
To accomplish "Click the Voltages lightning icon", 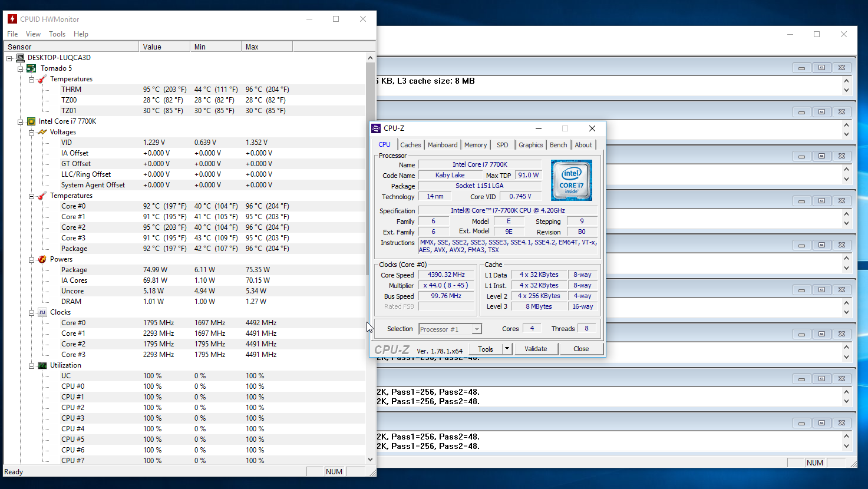I will click(42, 132).
